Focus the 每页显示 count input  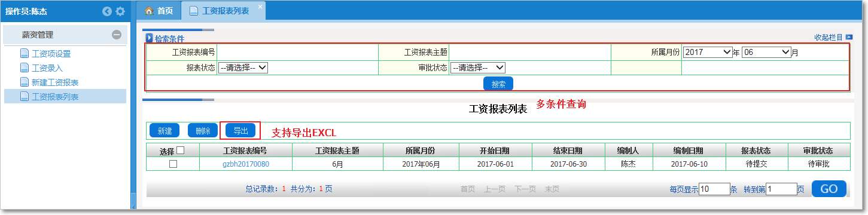click(x=714, y=189)
